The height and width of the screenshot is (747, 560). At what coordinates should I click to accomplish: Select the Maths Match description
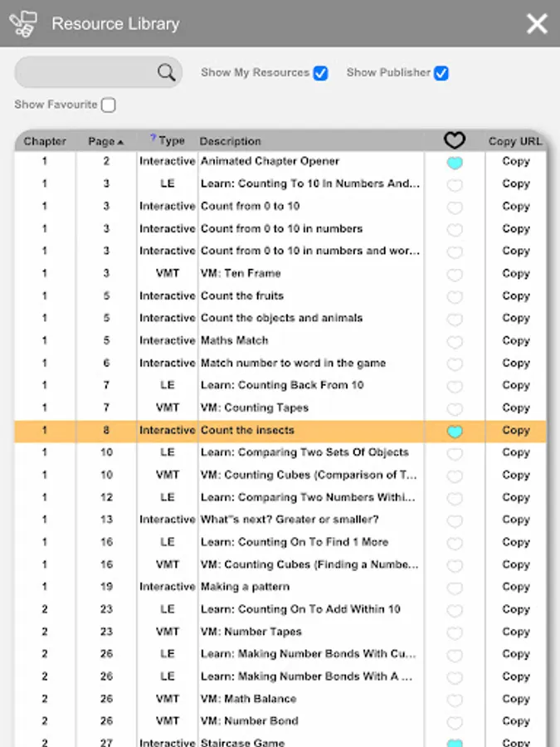point(234,340)
